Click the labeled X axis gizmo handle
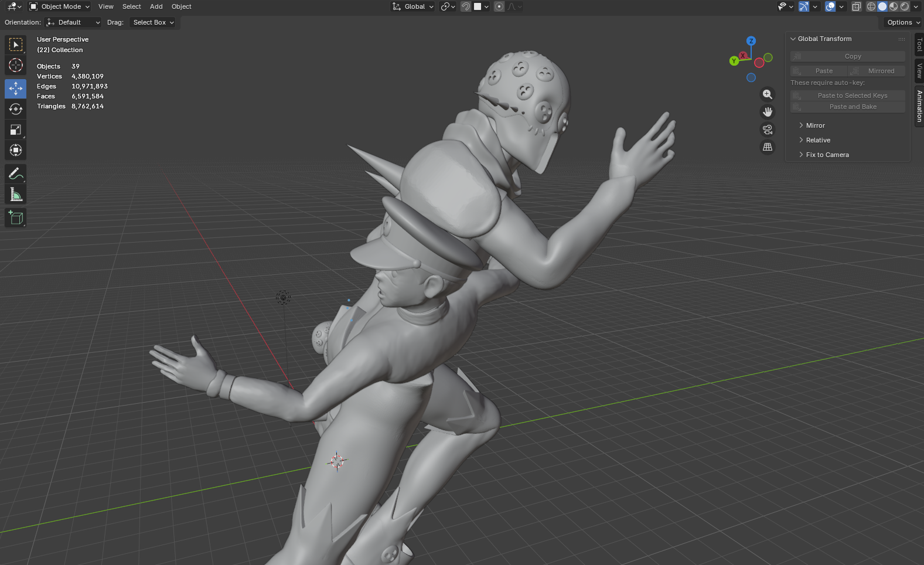Image resolution: width=924 pixels, height=565 pixels. coord(743,56)
